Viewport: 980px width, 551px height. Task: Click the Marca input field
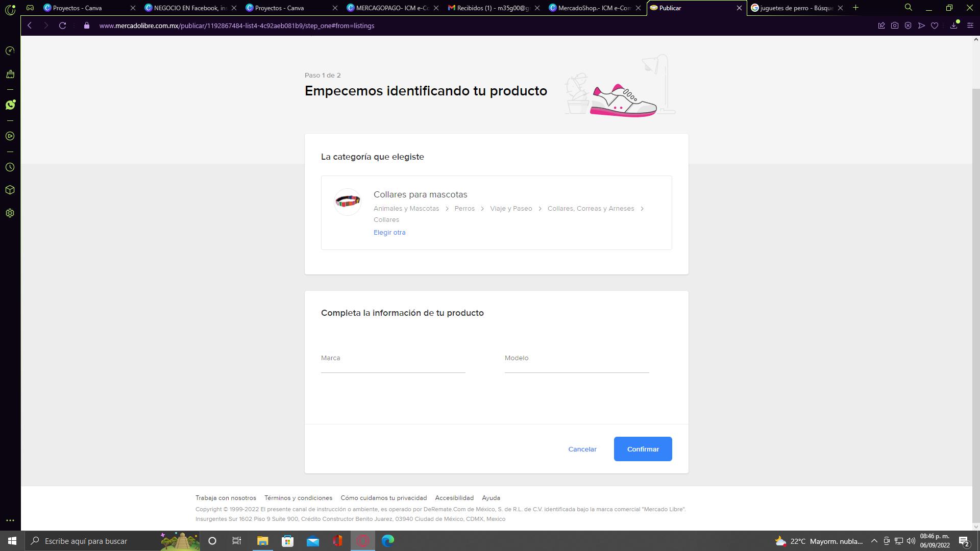click(393, 364)
